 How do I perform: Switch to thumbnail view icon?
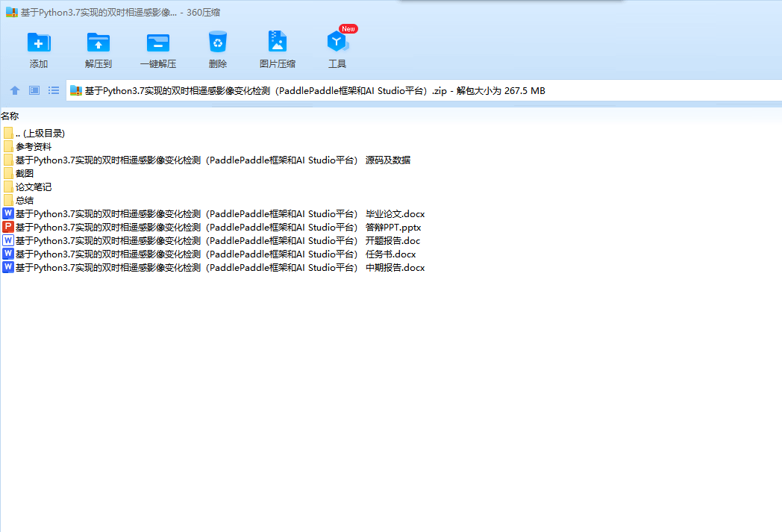pos(34,90)
